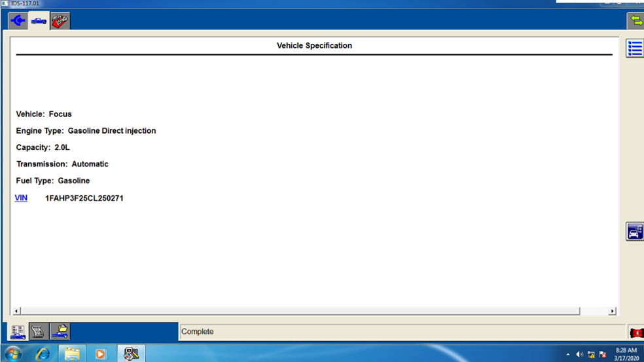
Task: Open Windows Explorer folder in taskbar
Action: pyautogui.click(x=72, y=353)
